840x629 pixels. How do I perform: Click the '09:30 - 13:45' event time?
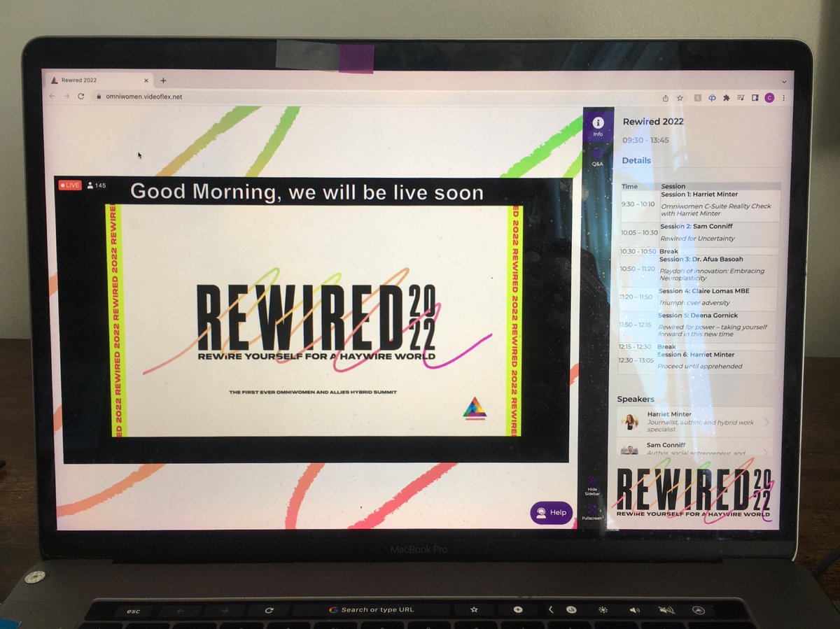pos(645,140)
